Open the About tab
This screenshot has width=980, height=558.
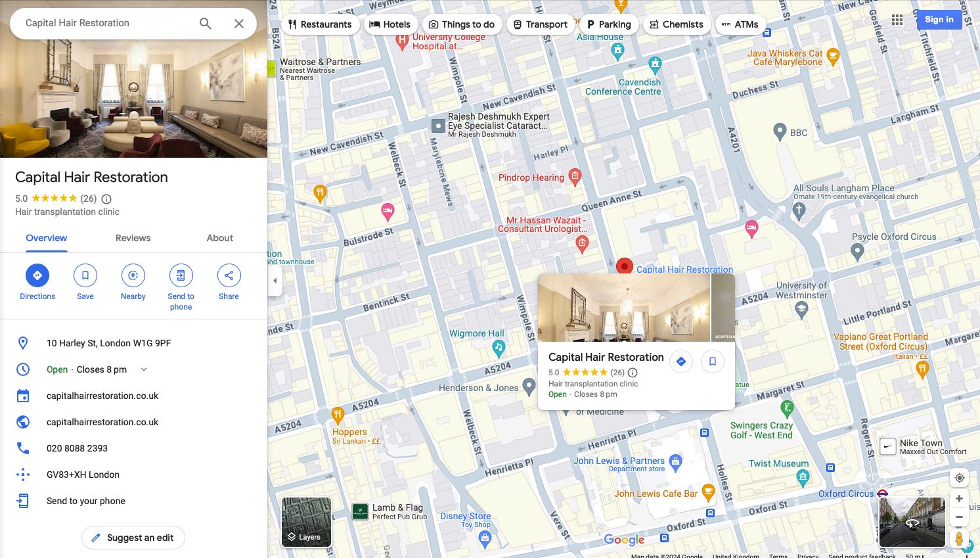point(220,238)
